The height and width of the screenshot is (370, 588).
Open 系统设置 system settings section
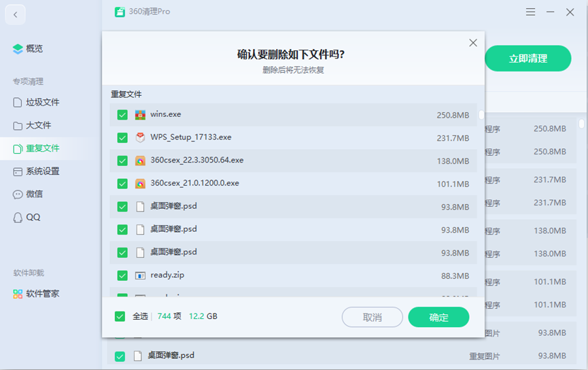click(x=37, y=171)
